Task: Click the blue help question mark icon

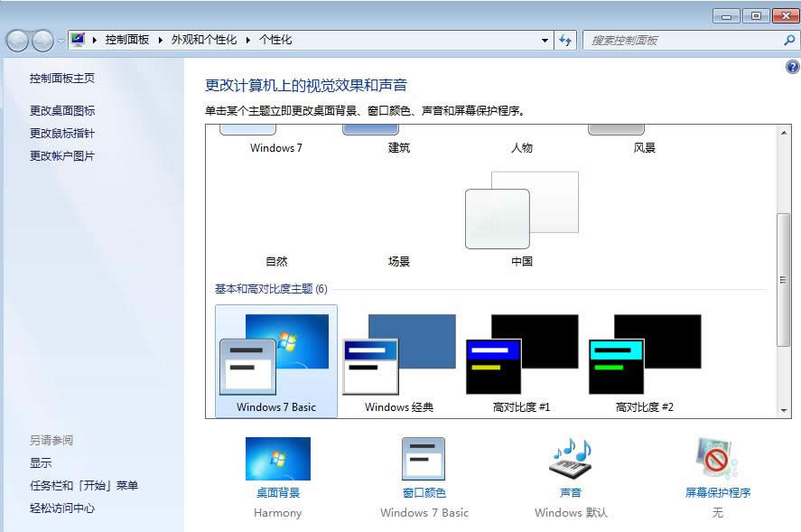Action: click(x=792, y=67)
